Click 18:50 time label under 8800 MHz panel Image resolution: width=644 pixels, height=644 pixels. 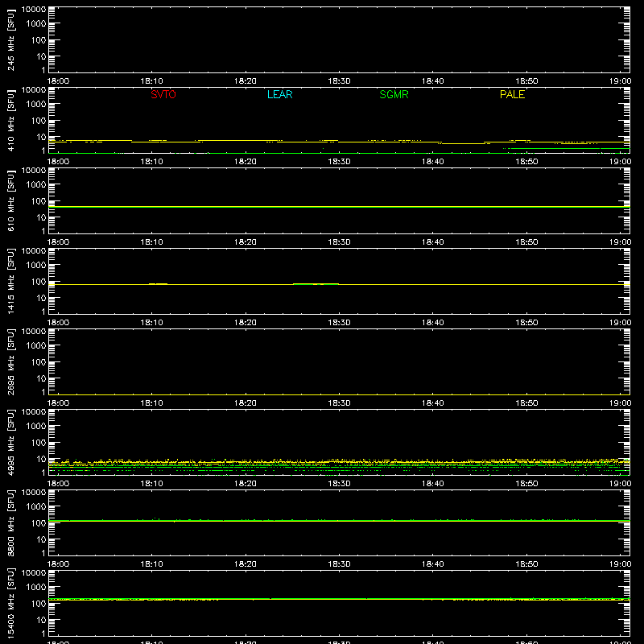pyautogui.click(x=526, y=564)
